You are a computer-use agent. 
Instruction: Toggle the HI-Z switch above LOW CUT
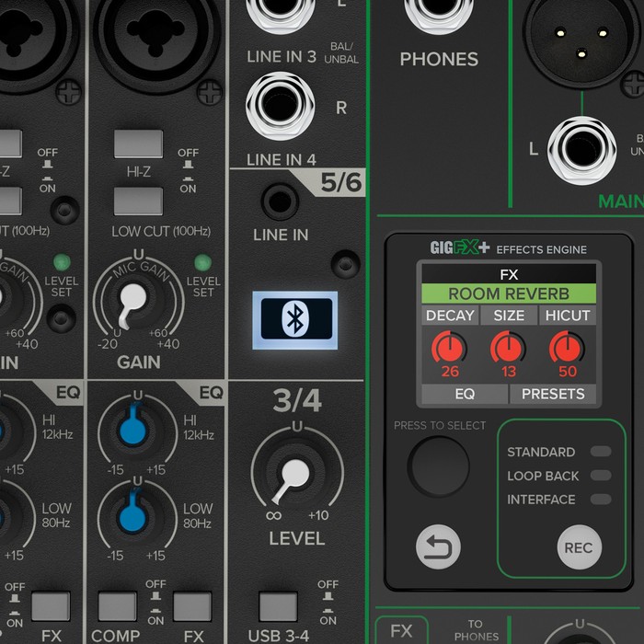138,144
